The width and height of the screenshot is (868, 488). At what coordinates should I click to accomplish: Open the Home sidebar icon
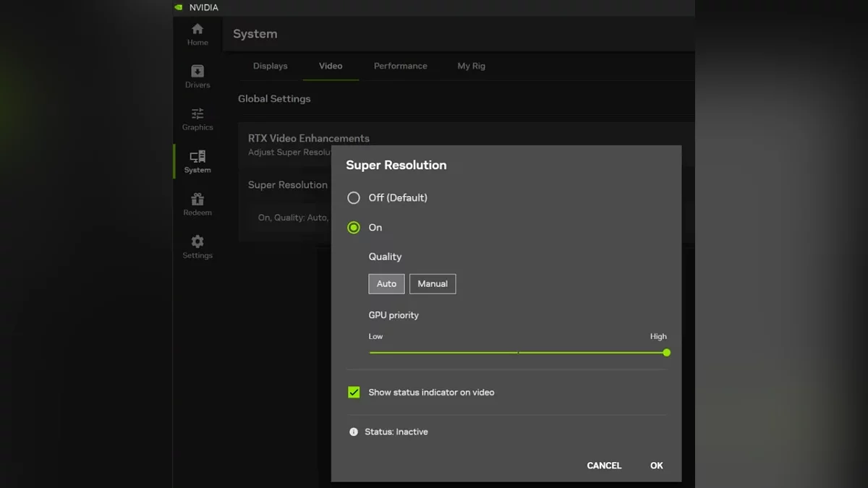coord(197,30)
